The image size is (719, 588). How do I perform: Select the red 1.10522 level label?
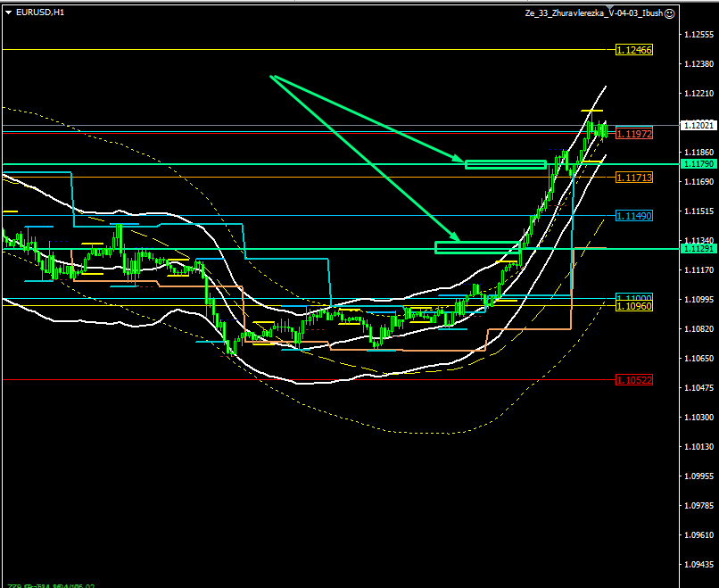tap(633, 380)
